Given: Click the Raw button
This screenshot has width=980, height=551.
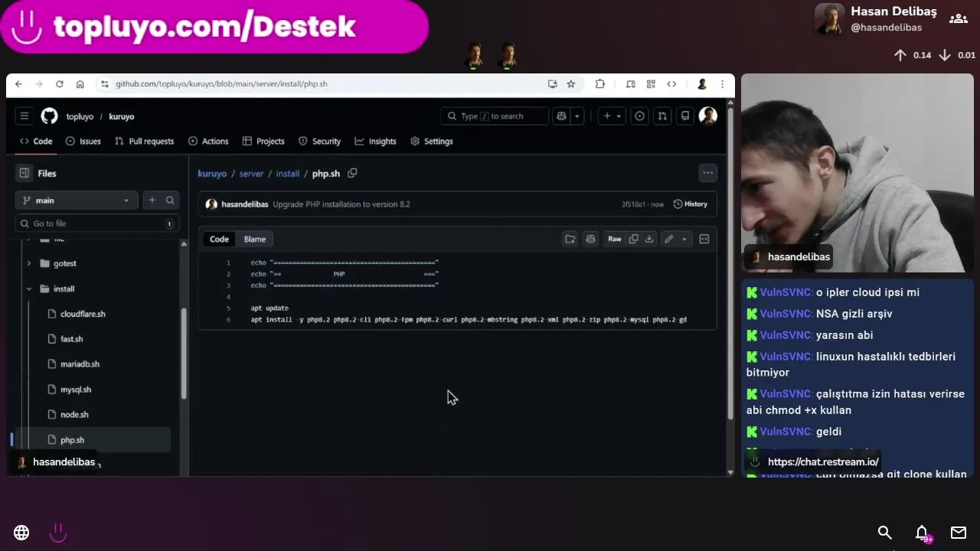Looking at the screenshot, I should pos(615,240).
